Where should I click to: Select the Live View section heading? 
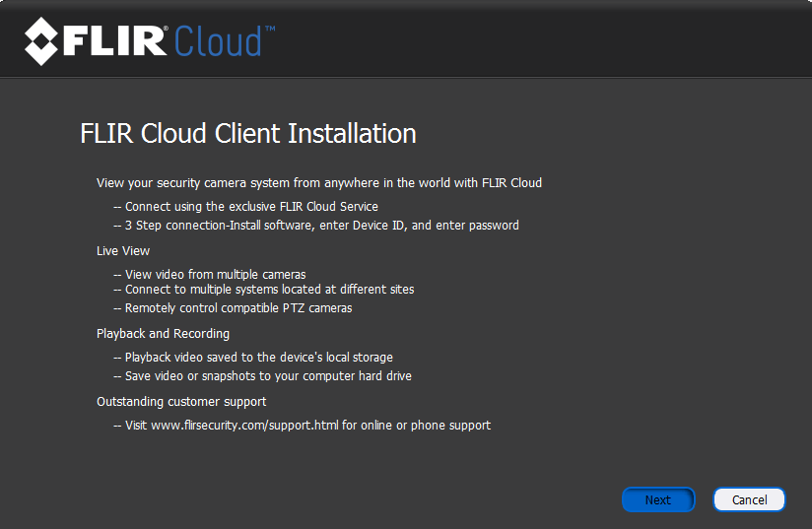123,251
